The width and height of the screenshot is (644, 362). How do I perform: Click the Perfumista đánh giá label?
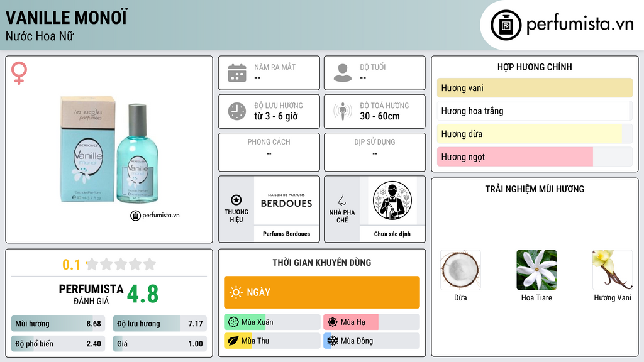point(91,294)
